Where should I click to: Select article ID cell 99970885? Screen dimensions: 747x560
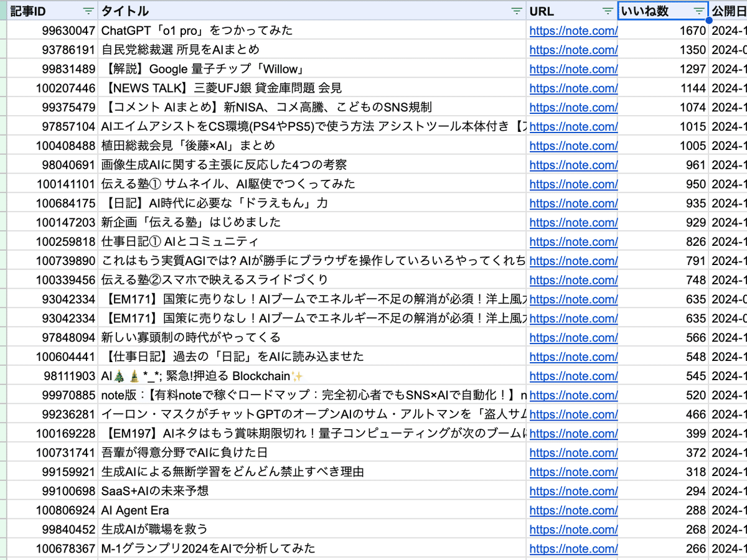click(52, 395)
